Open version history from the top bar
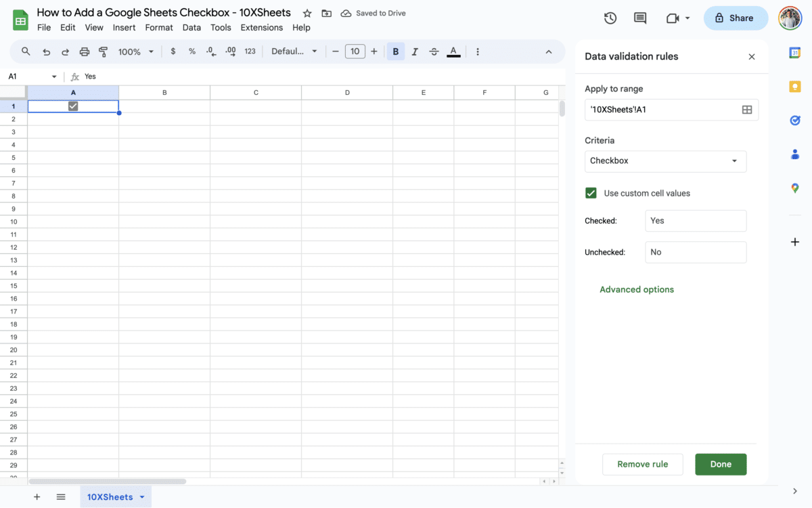 (610, 18)
